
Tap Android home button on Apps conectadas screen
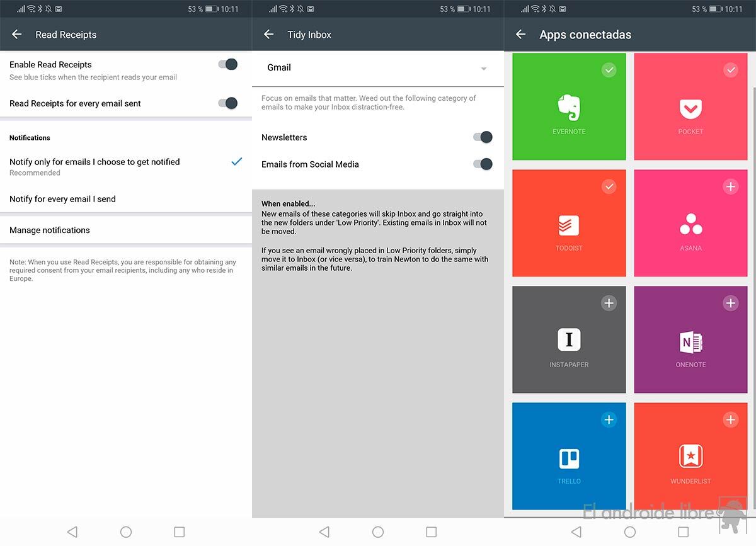[630, 532]
